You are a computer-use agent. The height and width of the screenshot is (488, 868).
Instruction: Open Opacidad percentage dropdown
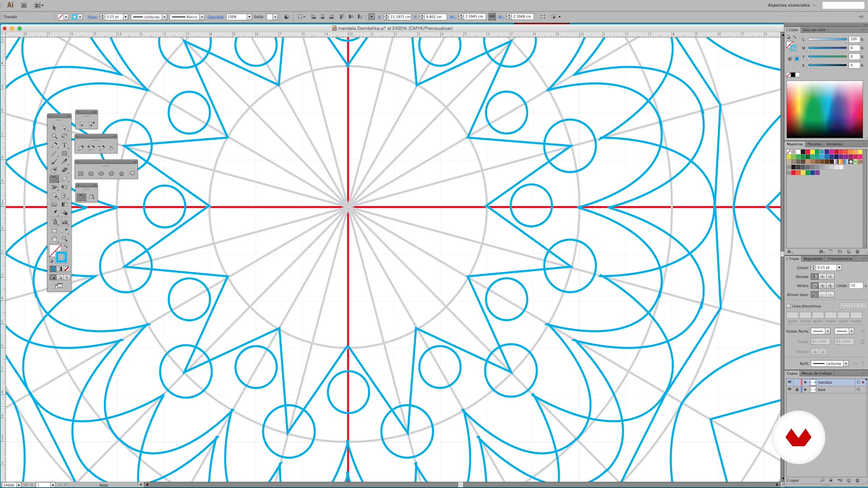pyautogui.click(x=249, y=17)
